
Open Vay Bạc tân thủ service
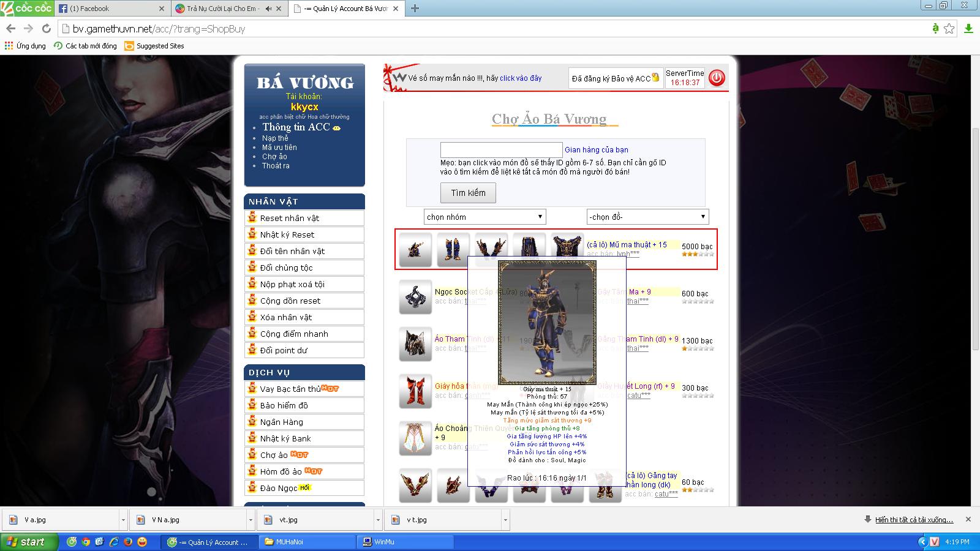pyautogui.click(x=304, y=389)
